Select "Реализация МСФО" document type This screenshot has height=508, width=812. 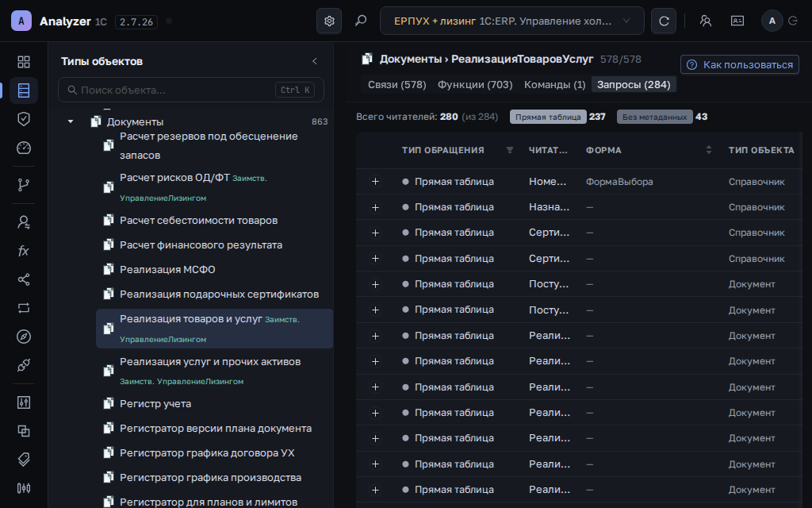pos(167,270)
